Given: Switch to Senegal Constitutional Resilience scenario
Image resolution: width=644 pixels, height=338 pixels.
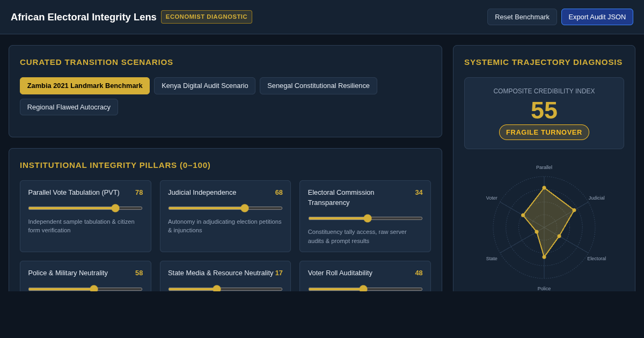Looking at the screenshot, I should coord(318,86).
